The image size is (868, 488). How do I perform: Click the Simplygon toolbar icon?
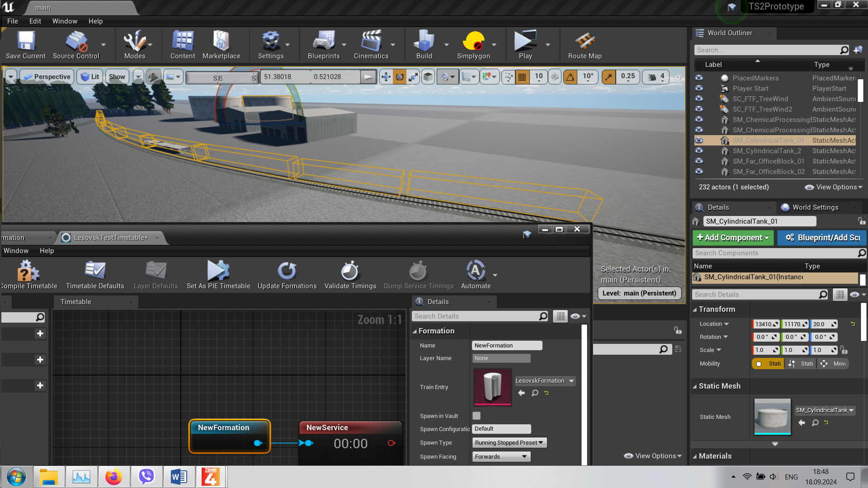(x=473, y=41)
